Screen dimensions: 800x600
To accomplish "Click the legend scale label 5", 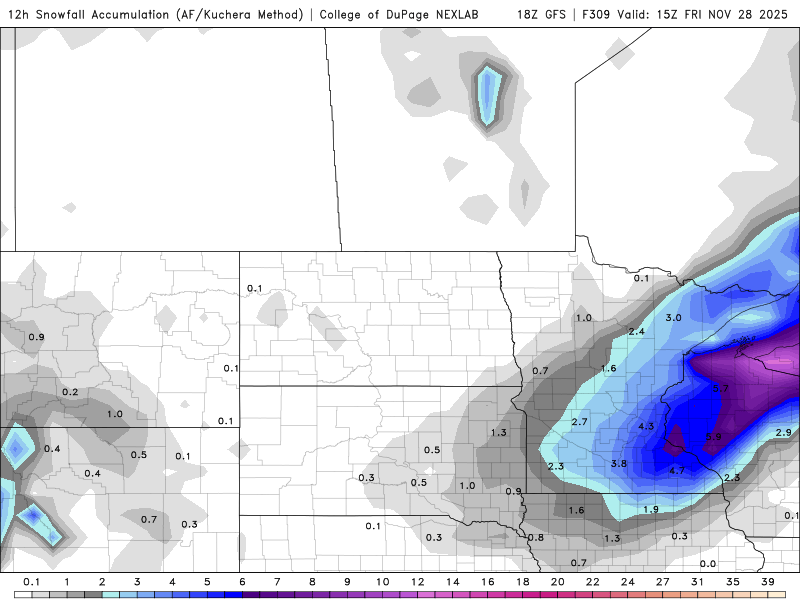I will tap(207, 582).
